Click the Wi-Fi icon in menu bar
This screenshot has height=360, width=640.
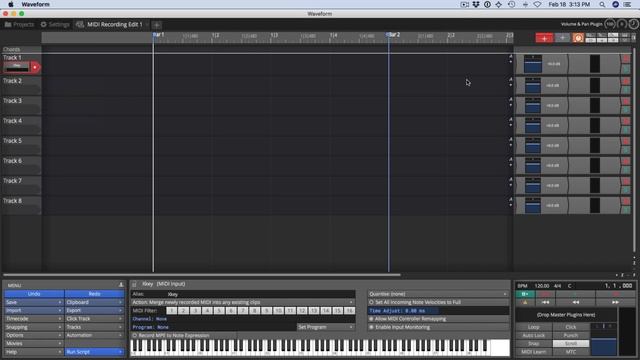(x=538, y=4)
